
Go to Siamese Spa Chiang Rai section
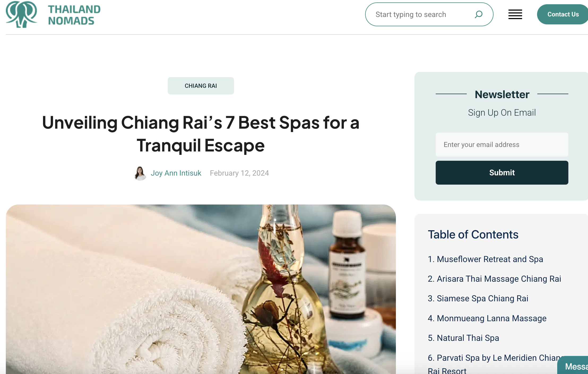coord(478,298)
